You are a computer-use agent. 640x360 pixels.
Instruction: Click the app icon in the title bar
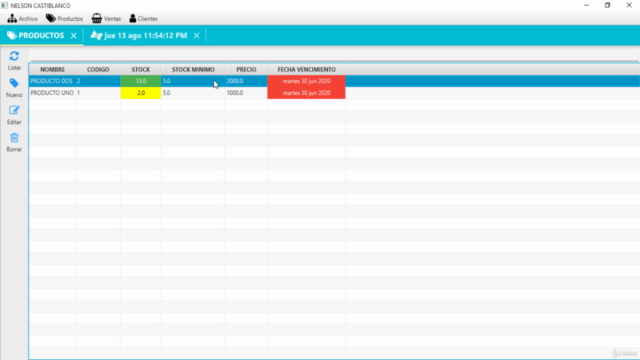pos(4,5)
